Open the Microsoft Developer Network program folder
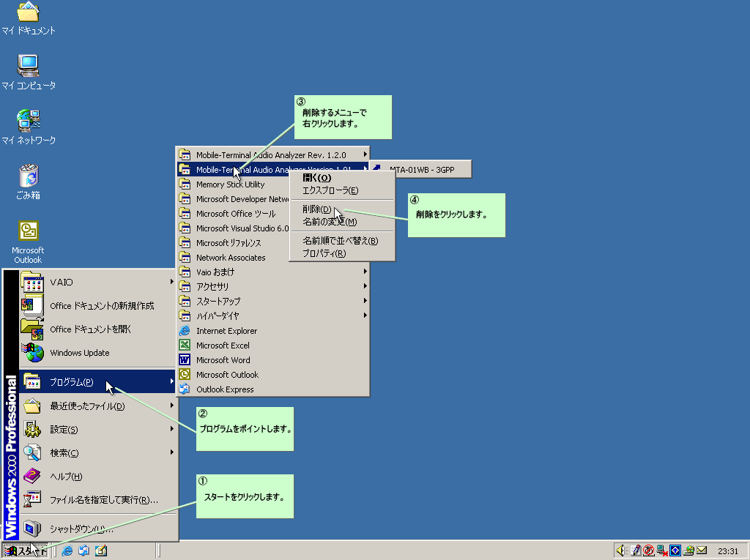 click(x=234, y=199)
